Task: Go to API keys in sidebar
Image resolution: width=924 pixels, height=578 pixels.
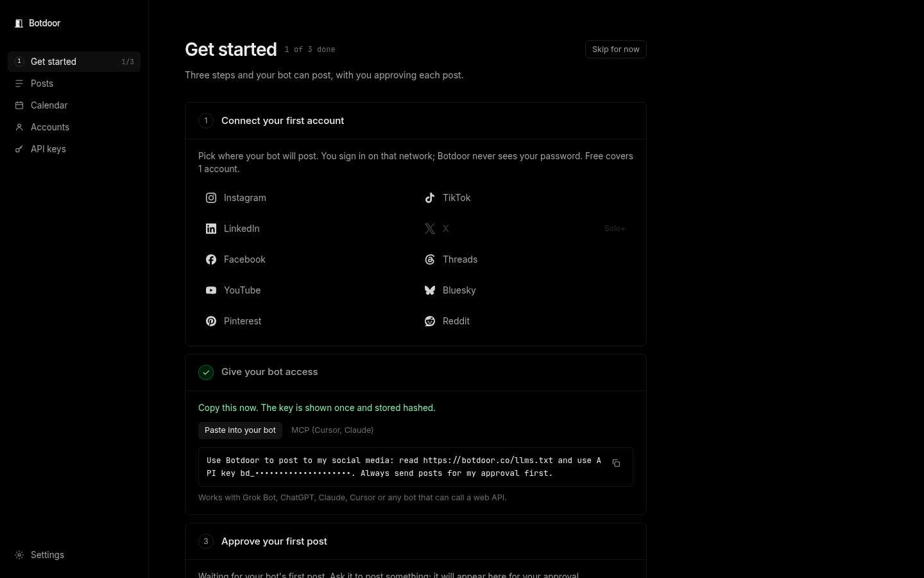Action: [x=74, y=149]
